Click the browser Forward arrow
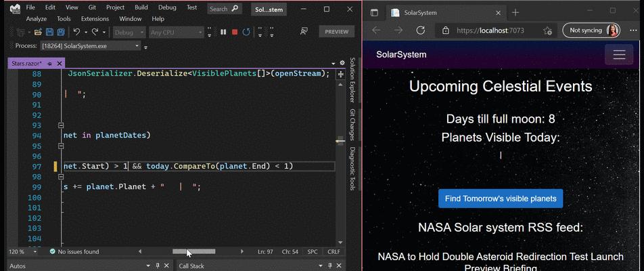The width and height of the screenshot is (644, 271). [x=398, y=30]
